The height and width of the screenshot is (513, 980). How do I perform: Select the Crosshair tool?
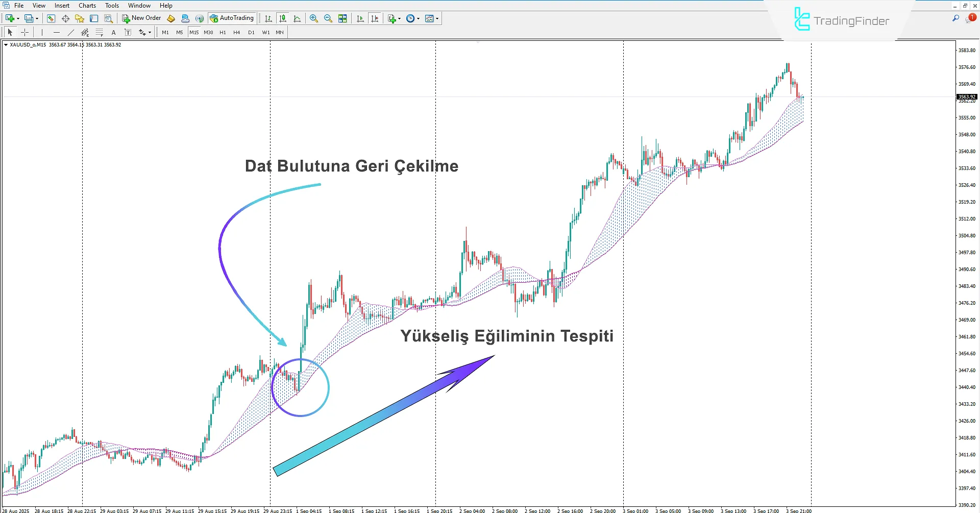pos(24,32)
